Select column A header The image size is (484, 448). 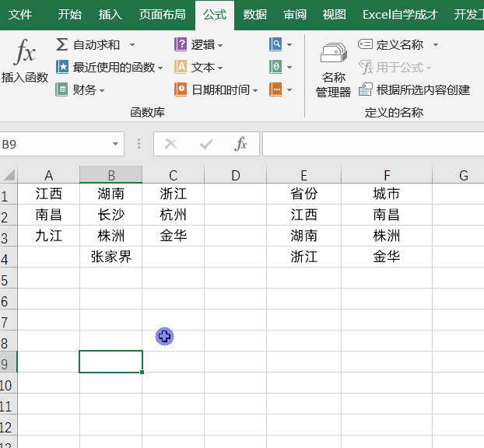[48, 175]
